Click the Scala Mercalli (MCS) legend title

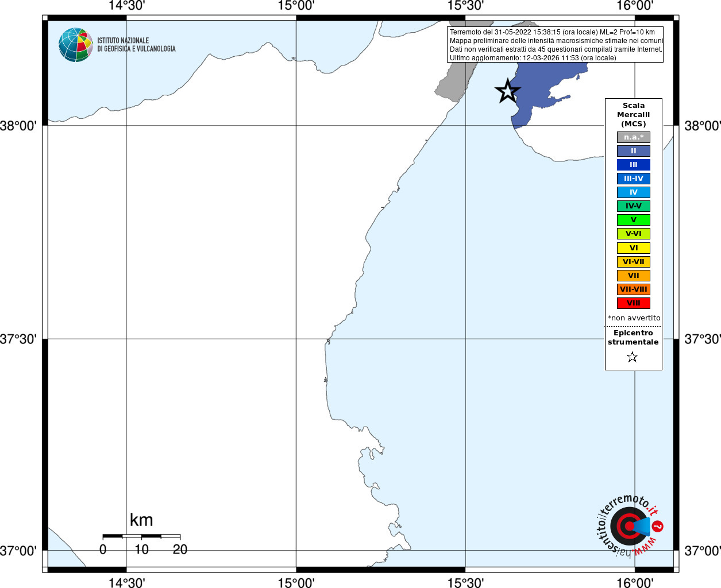pyautogui.click(x=634, y=115)
